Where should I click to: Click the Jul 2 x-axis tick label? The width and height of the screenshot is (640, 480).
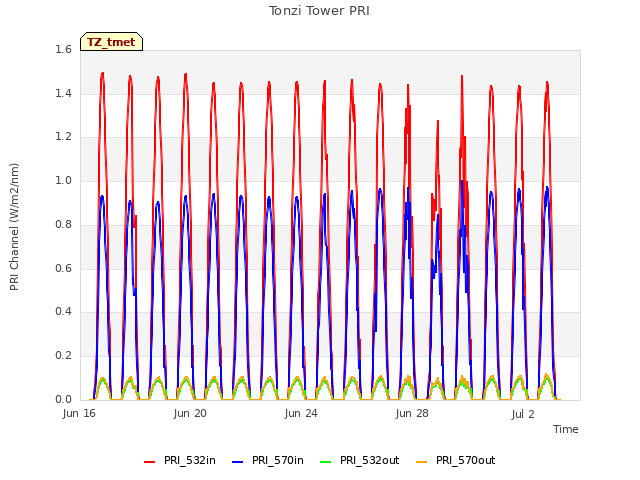[523, 414]
